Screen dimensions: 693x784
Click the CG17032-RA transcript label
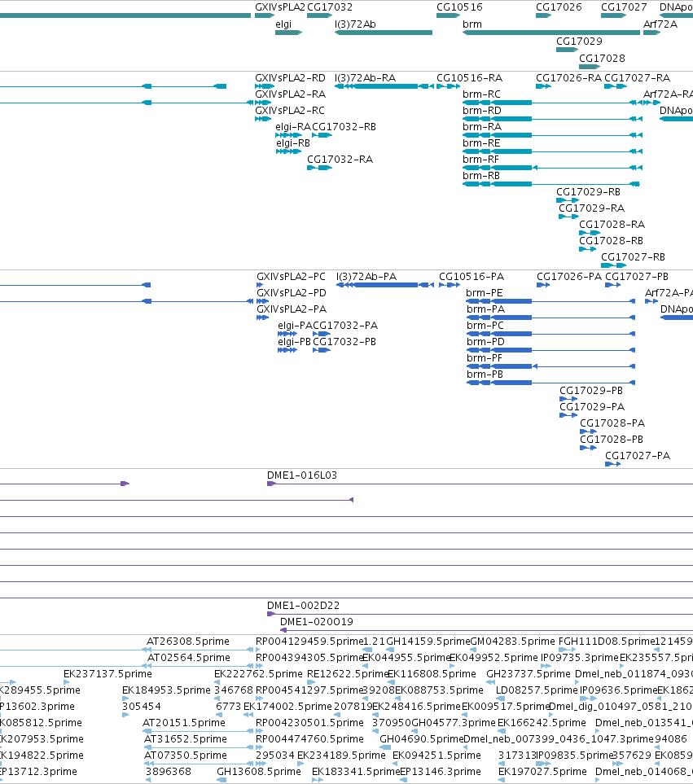[x=340, y=160]
